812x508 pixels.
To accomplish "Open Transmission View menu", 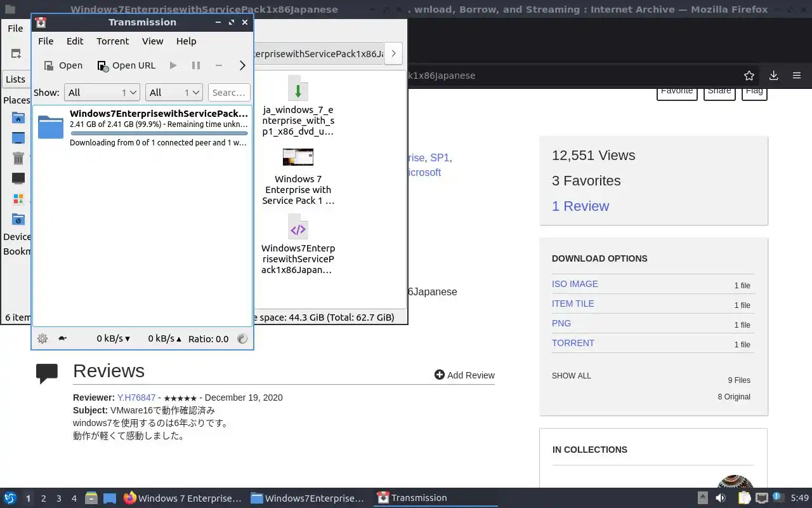I will click(x=153, y=41).
